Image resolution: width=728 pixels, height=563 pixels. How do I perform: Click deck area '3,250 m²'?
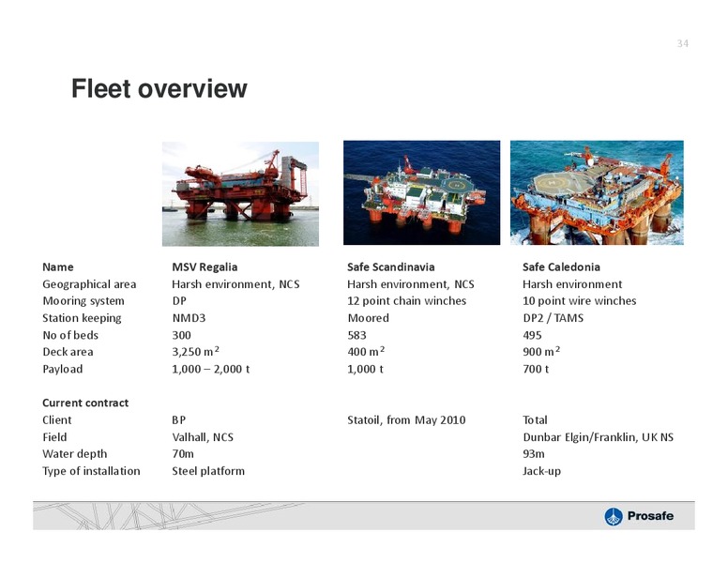coord(195,352)
